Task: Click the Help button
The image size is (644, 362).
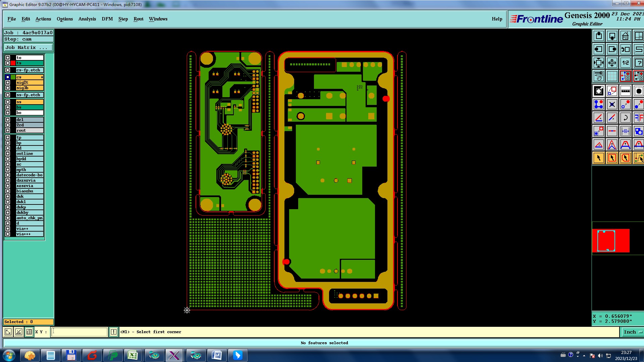Action: tap(497, 19)
